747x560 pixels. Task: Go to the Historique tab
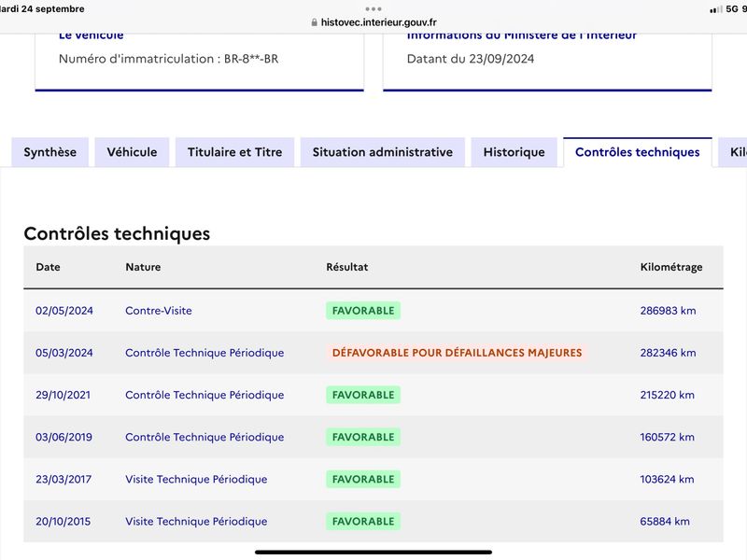pyautogui.click(x=514, y=152)
